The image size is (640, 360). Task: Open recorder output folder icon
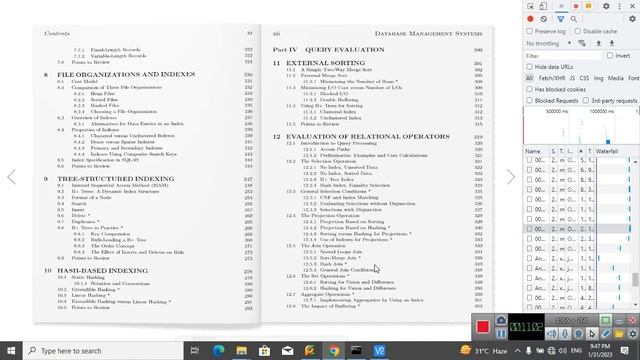(619, 333)
